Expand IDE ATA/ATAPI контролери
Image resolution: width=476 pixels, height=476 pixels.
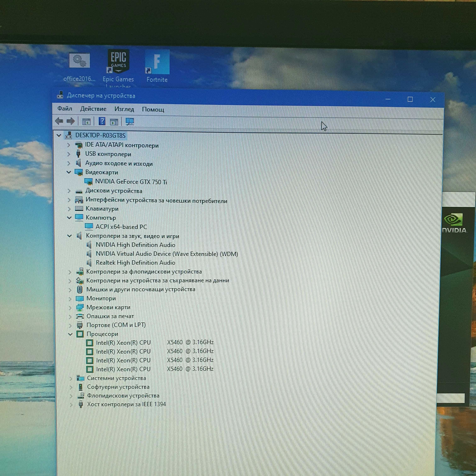click(x=69, y=145)
